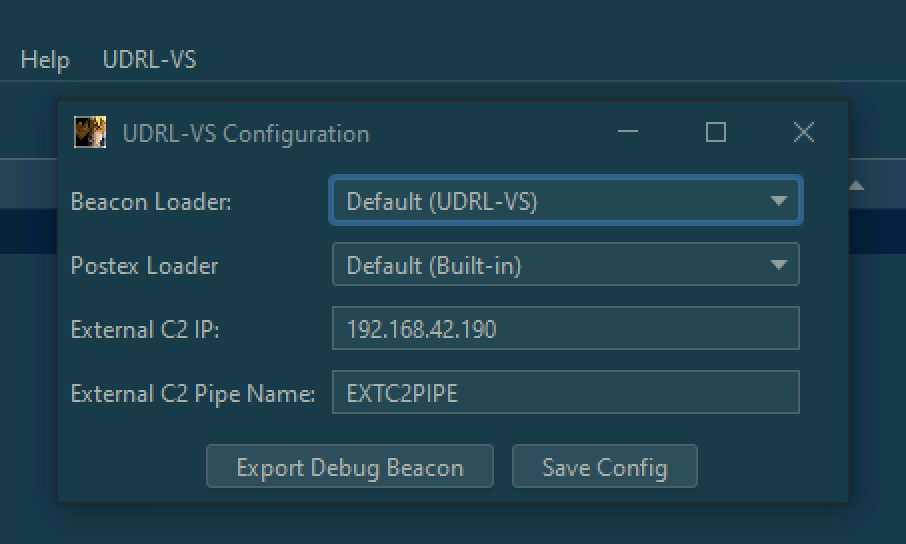Click the small up arrow right of dialog
Image resolution: width=906 pixels, height=544 pixels.
click(857, 186)
